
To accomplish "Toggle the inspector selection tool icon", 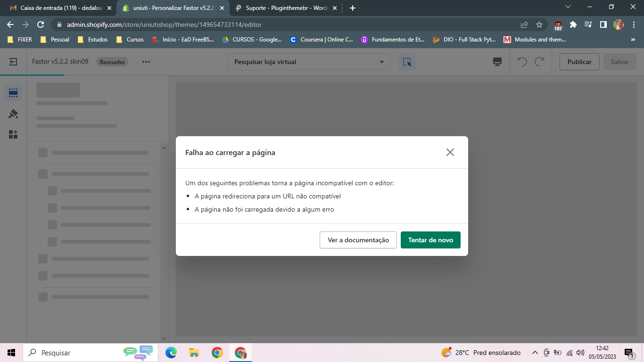I will coord(407,62).
